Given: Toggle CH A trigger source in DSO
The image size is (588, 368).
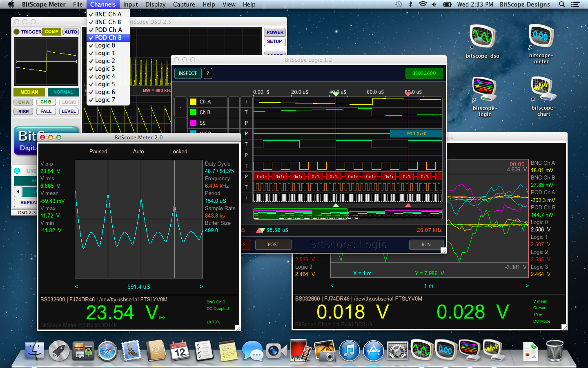Looking at the screenshot, I should coord(24,102).
